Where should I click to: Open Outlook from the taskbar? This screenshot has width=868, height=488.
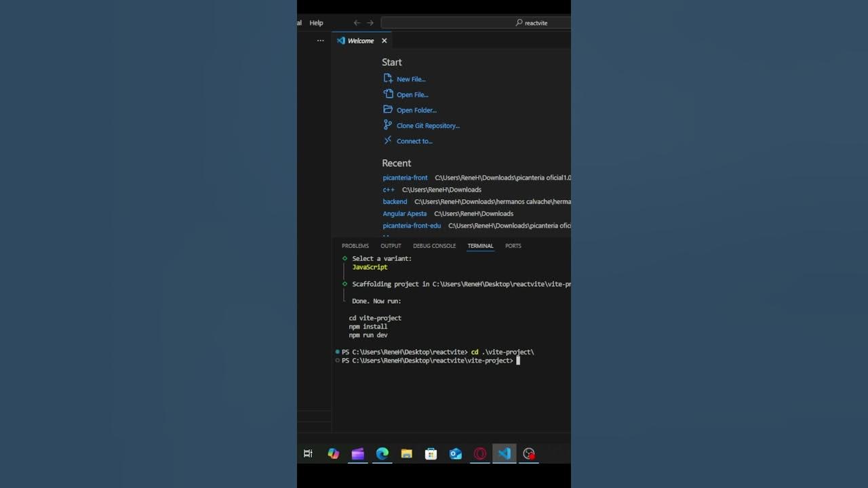point(456,453)
